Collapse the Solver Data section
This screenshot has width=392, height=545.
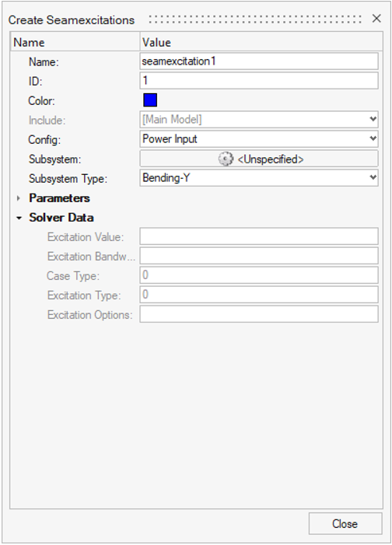point(19,218)
